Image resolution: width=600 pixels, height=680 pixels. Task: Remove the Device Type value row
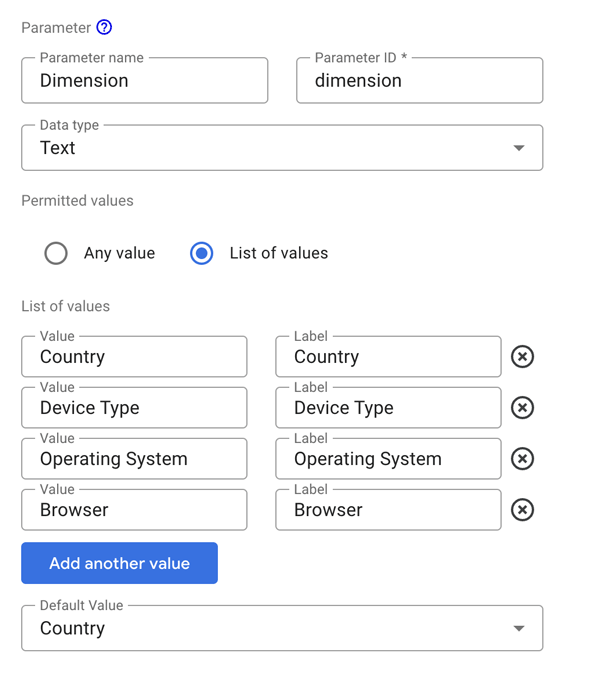point(522,408)
